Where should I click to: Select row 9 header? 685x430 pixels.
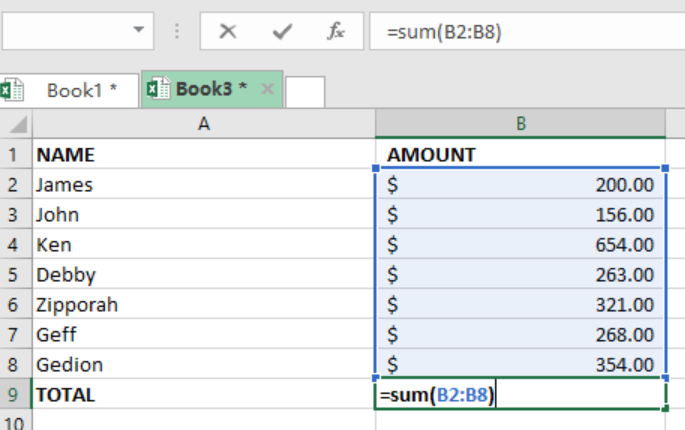16,395
